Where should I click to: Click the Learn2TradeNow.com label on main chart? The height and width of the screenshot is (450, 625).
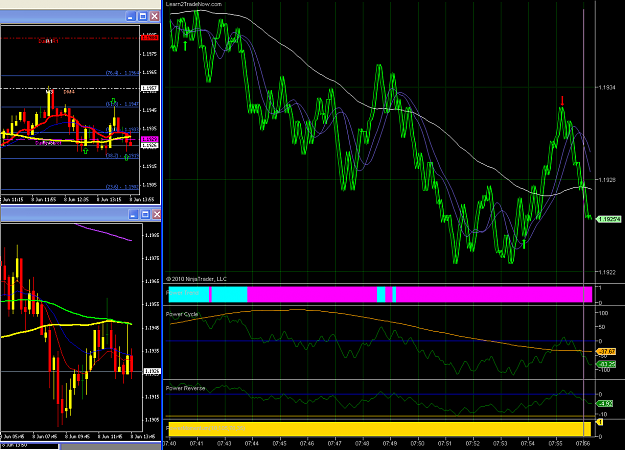tap(194, 4)
